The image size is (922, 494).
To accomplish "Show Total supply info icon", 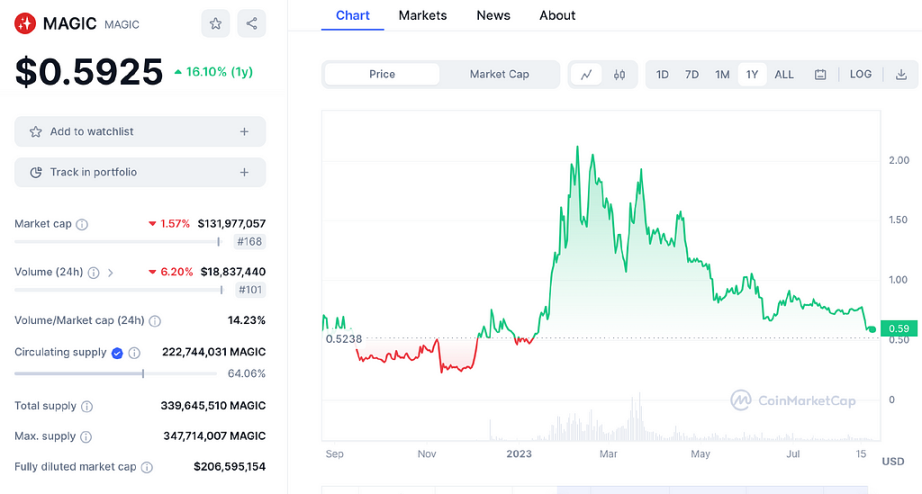I will [86, 406].
